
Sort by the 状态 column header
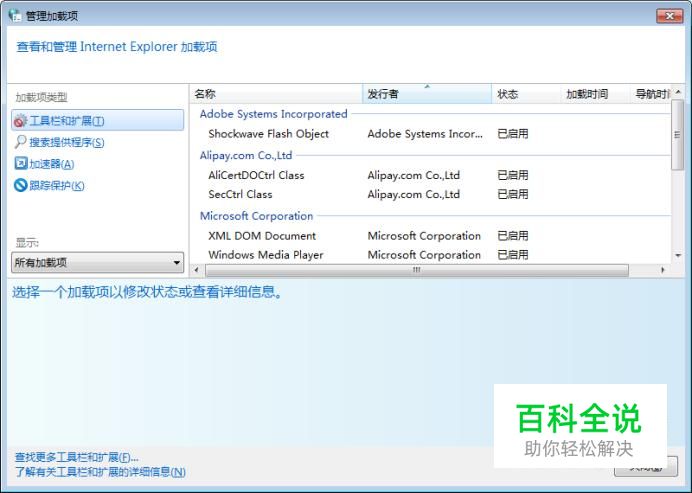coord(526,94)
